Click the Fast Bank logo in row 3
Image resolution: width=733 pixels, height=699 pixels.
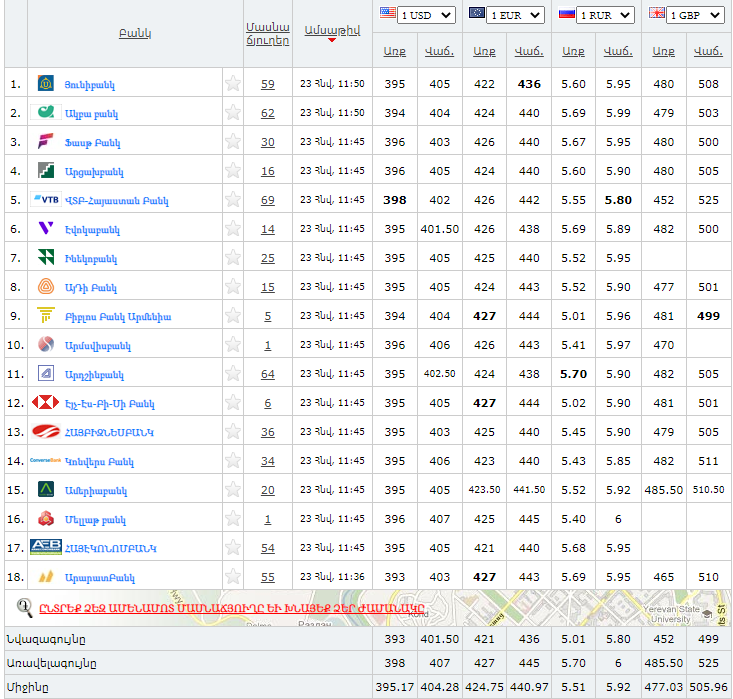click(46, 141)
